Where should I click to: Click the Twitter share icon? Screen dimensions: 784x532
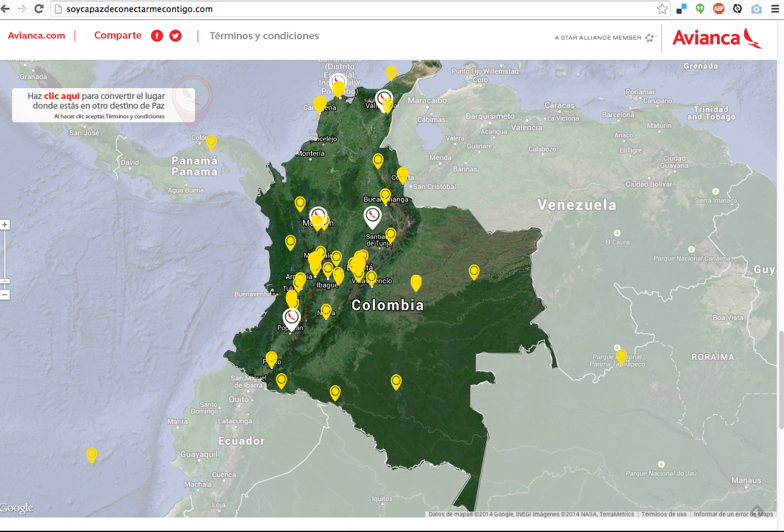pyautogui.click(x=175, y=36)
